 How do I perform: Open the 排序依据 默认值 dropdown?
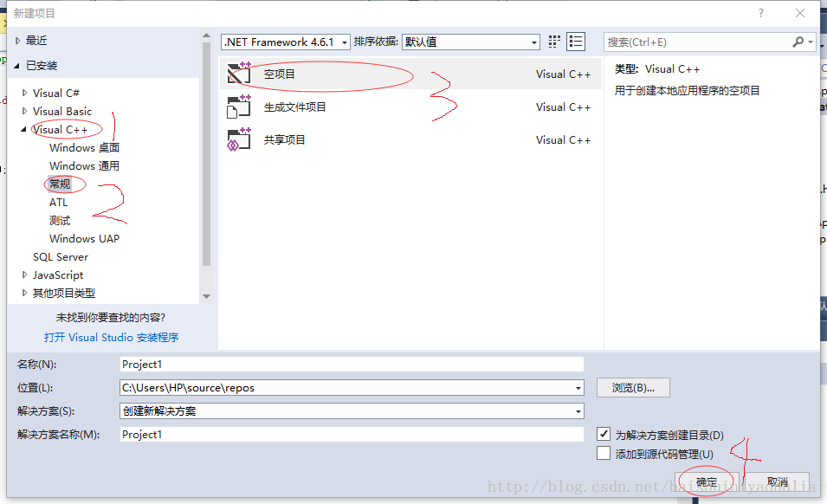pos(471,42)
